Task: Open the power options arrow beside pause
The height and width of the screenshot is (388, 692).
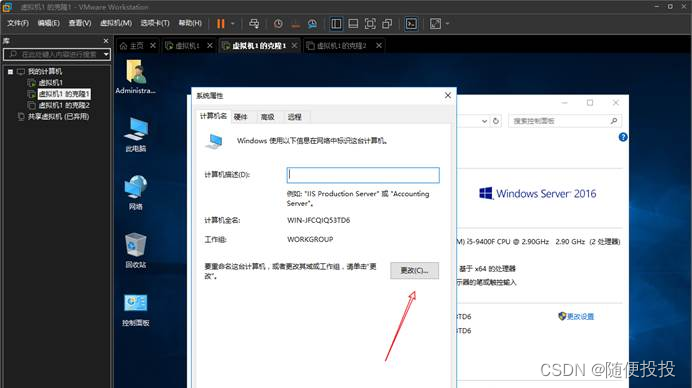Action: tap(233, 24)
